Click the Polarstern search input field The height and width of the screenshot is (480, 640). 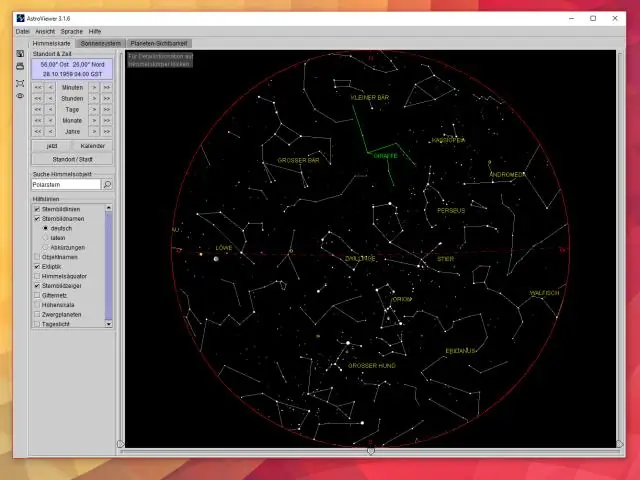[65, 185]
